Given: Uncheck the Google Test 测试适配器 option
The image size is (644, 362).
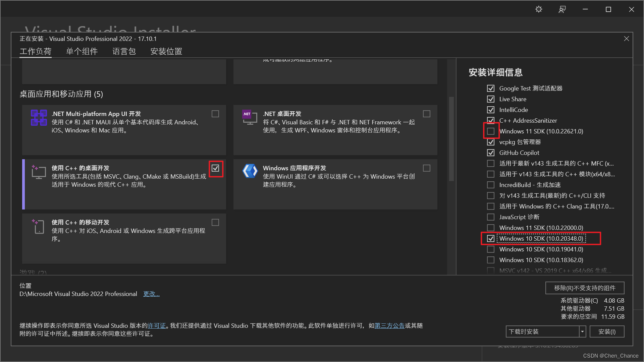Looking at the screenshot, I should coord(491,88).
